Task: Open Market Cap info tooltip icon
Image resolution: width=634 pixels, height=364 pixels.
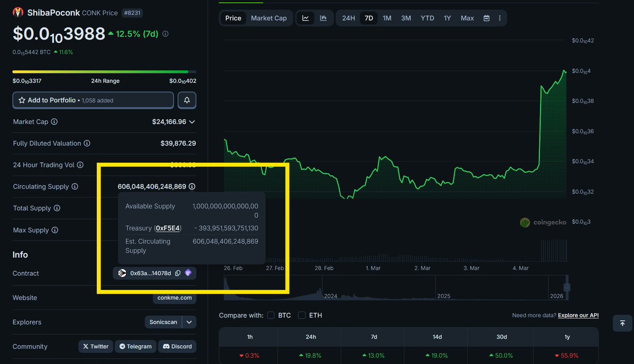Action: 54,122
